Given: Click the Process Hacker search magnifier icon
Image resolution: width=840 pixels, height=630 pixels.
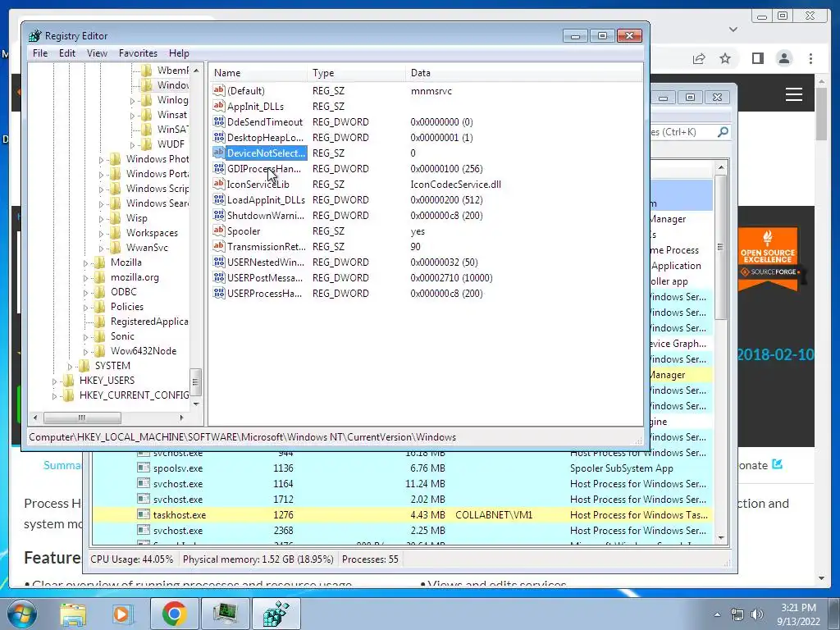Looking at the screenshot, I should (723, 132).
